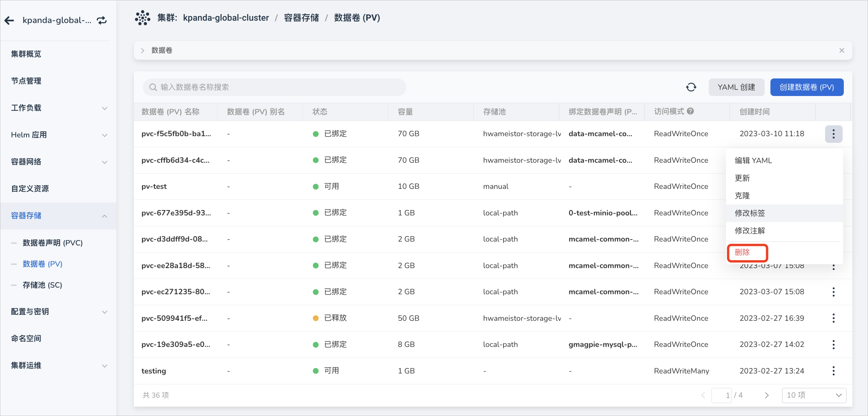The width and height of the screenshot is (868, 416).
Task: Click 创建数据卷 (PV) button
Action: click(807, 87)
